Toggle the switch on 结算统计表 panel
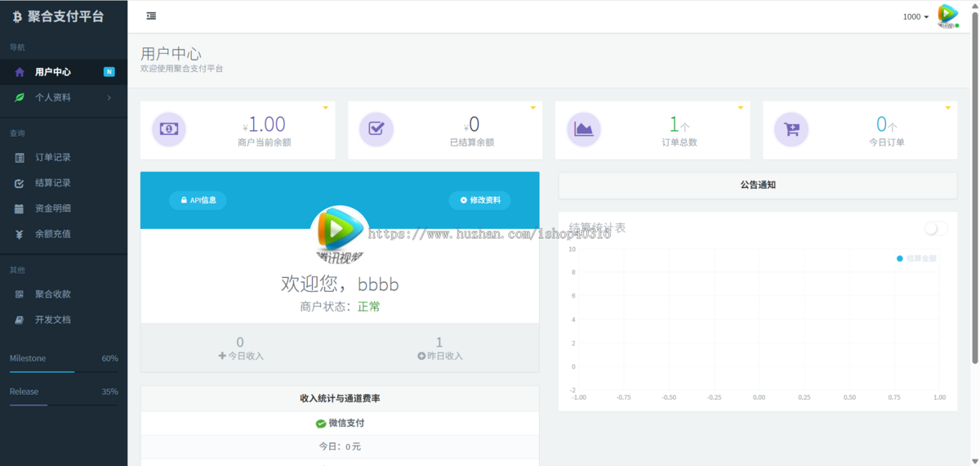The image size is (980, 466). click(937, 229)
